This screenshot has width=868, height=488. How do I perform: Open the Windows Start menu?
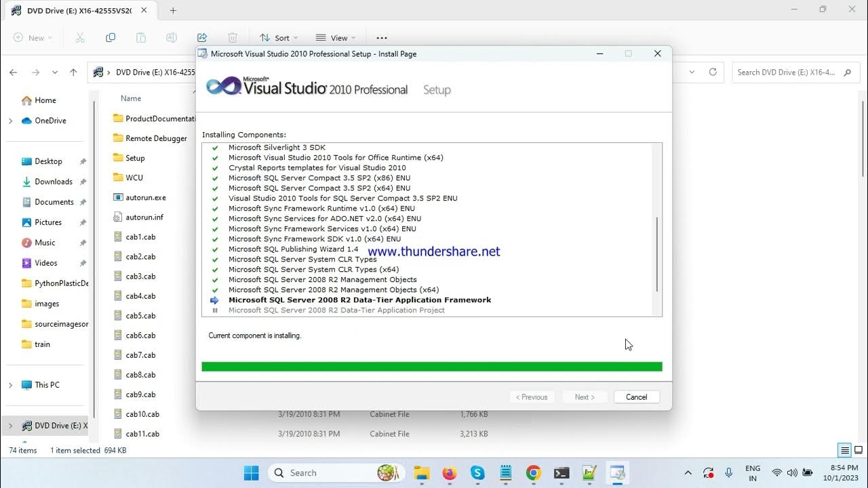(x=251, y=473)
